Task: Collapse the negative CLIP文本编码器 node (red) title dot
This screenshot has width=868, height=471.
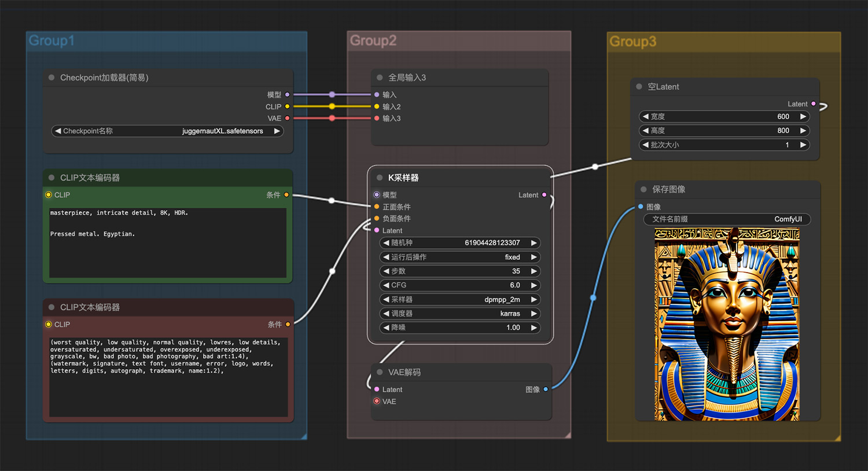Action: tap(52, 307)
